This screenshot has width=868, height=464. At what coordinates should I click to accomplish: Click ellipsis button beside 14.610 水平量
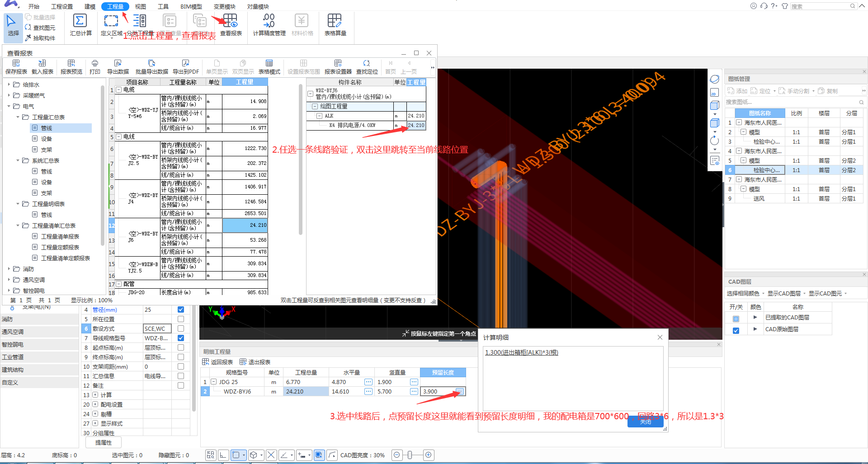368,391
